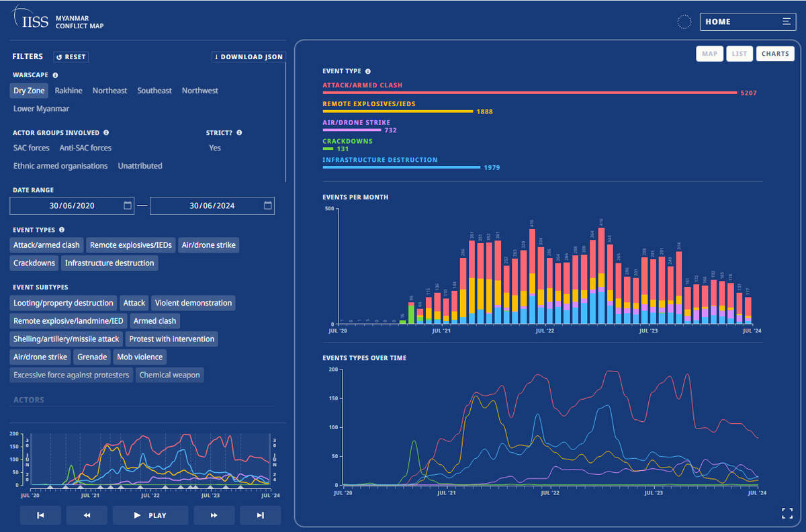Open the HOME navigation dropdown

[x=748, y=21]
